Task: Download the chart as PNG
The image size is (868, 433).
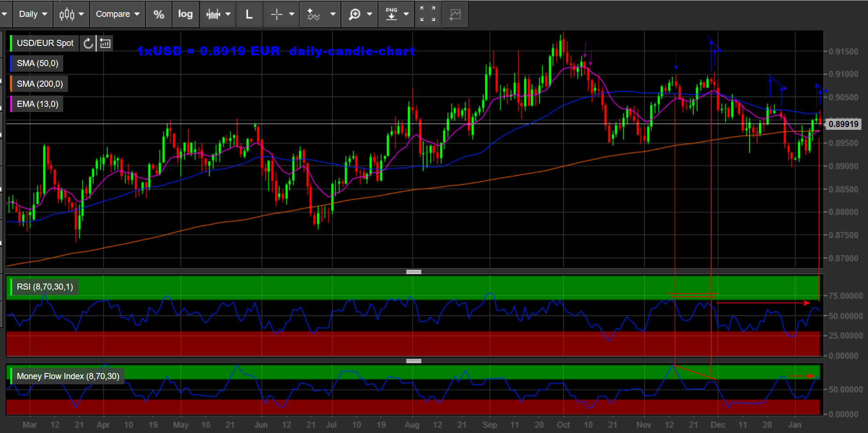Action: [x=392, y=14]
